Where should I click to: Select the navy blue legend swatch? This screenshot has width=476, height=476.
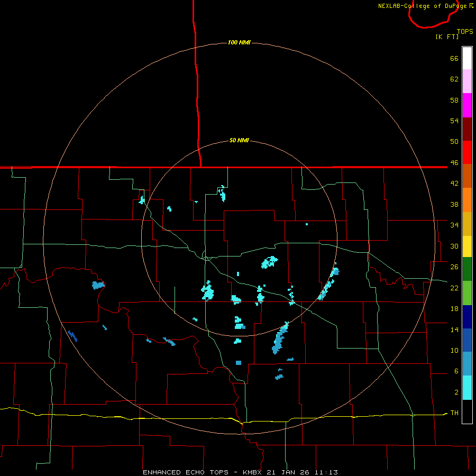pos(467,317)
